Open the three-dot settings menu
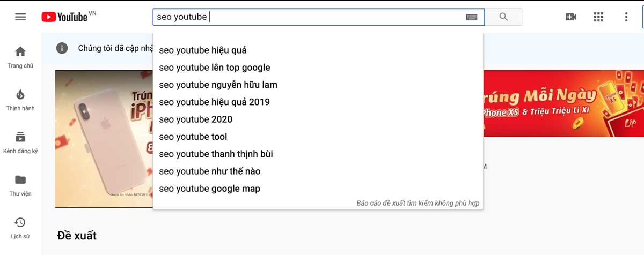 pos(626,17)
